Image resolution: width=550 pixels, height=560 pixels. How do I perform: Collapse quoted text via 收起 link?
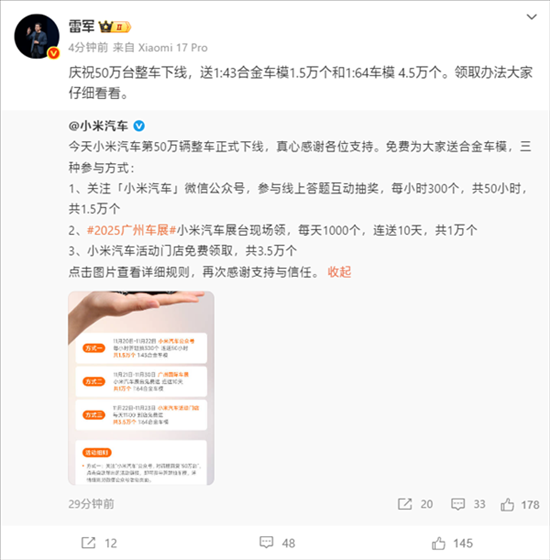pos(339,272)
